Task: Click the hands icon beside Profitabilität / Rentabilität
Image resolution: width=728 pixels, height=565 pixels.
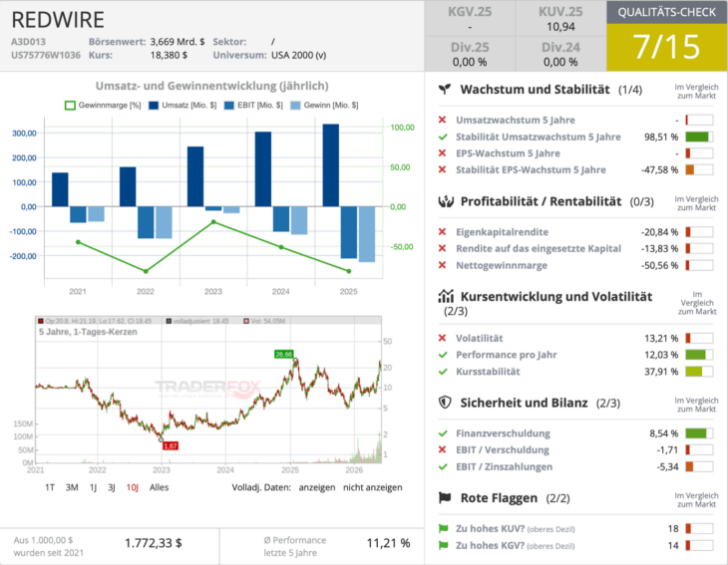Action: pyautogui.click(x=445, y=201)
